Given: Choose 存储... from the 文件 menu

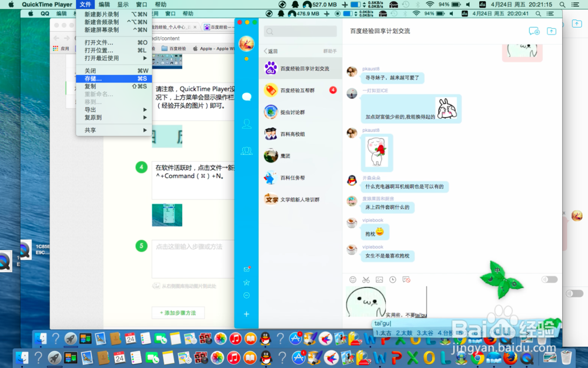Looking at the screenshot, I should click(114, 78).
